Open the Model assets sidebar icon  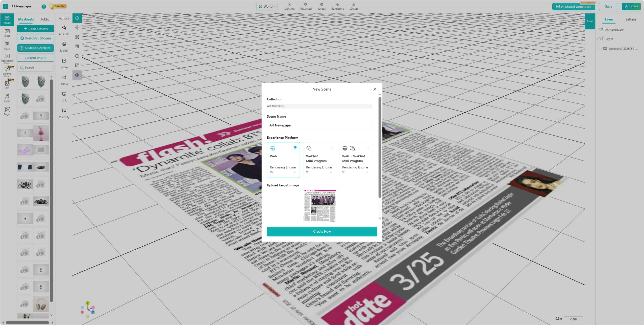pos(7,20)
